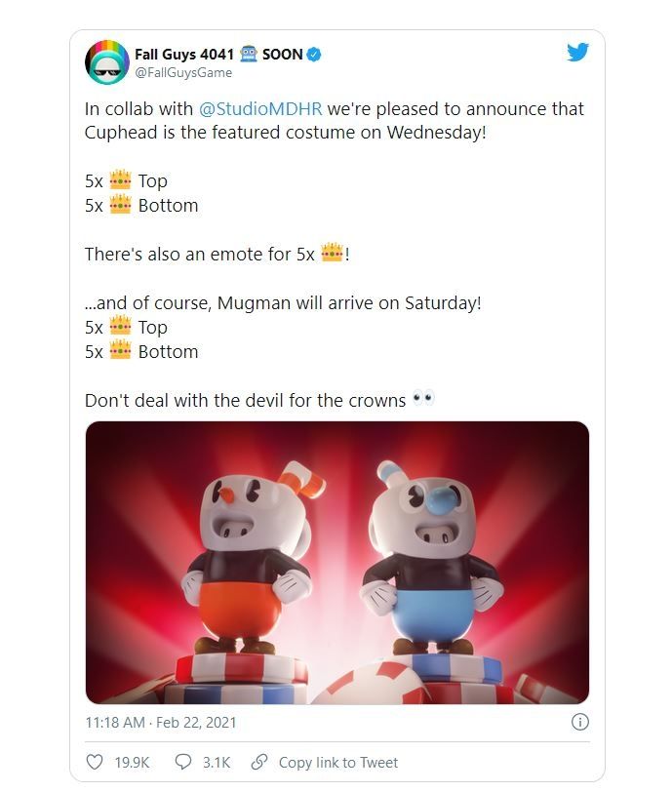Click the Twitter bird logo
This screenshot has width=672, height=792.
point(578,53)
